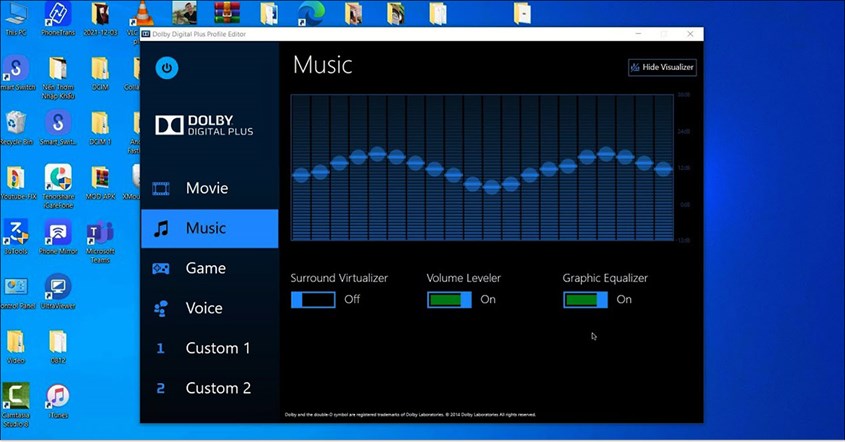Launch UltraViewer from the desktop
The image size is (845, 442).
point(58,293)
